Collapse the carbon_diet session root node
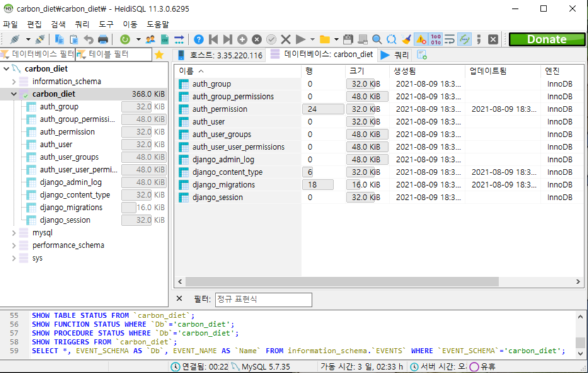This screenshot has width=588, height=373. (6, 69)
